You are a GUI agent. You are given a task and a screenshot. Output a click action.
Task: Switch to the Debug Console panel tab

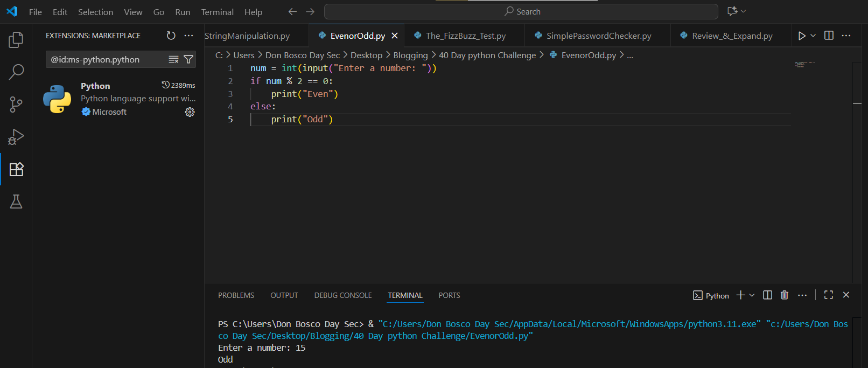(x=343, y=295)
